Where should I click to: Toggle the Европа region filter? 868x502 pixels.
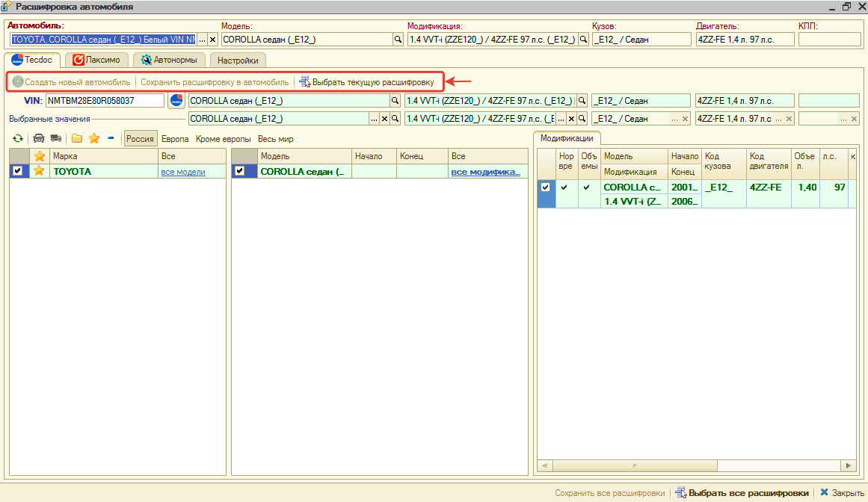[175, 139]
